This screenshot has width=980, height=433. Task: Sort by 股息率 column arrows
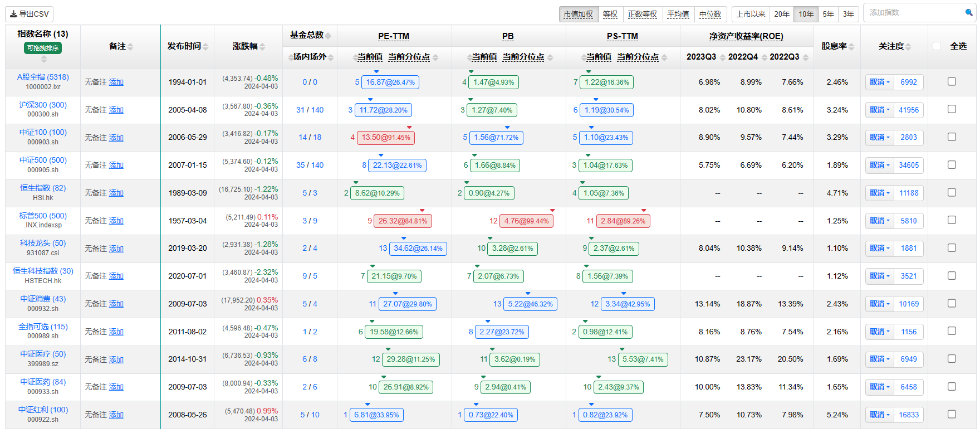[x=851, y=46]
